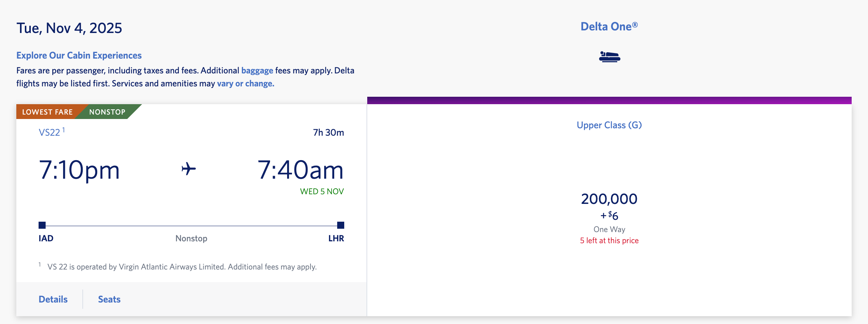Click the Nonstop label on route line
868x324 pixels.
point(191,238)
